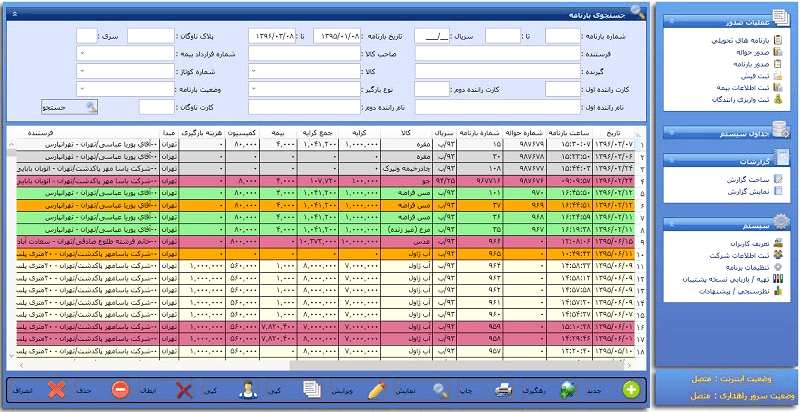Image resolution: width=800 pixels, height=412 pixels.
Task: Open the شماره کوتاژ dropdown
Action: (83, 71)
